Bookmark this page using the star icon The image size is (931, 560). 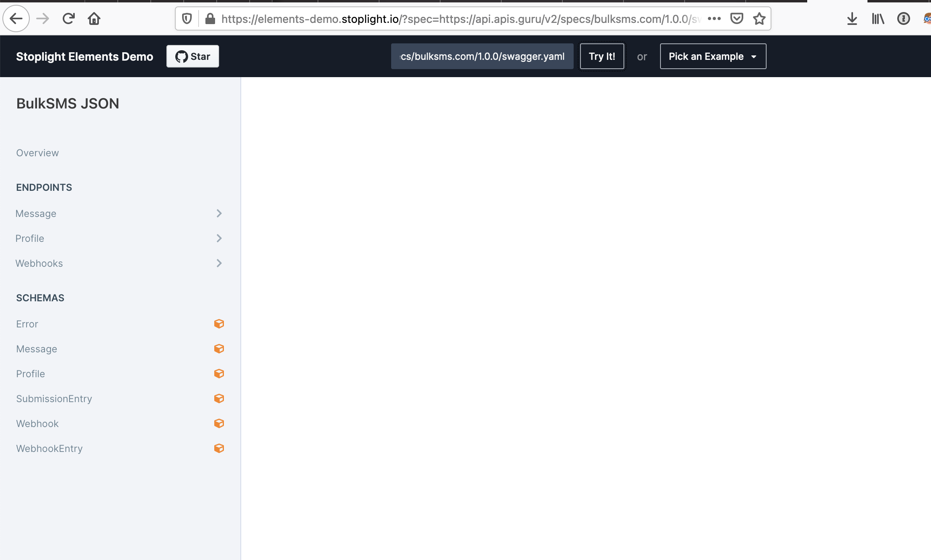tap(759, 18)
